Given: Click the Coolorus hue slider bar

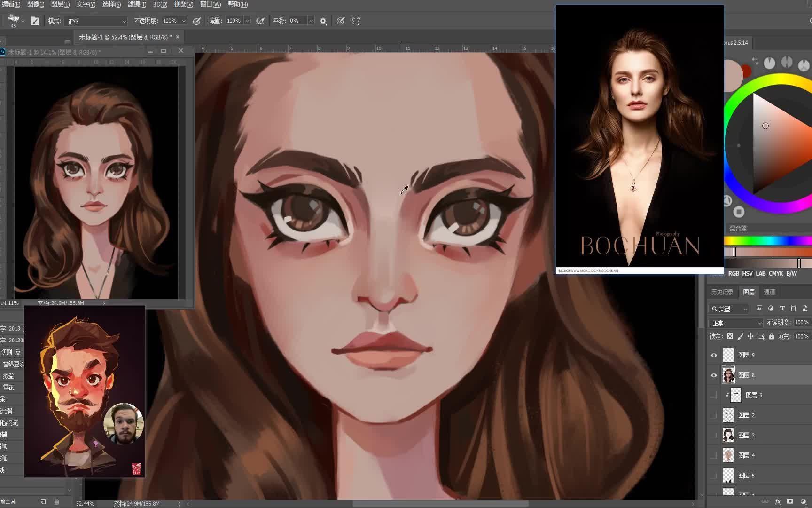Looking at the screenshot, I should pos(768,241).
